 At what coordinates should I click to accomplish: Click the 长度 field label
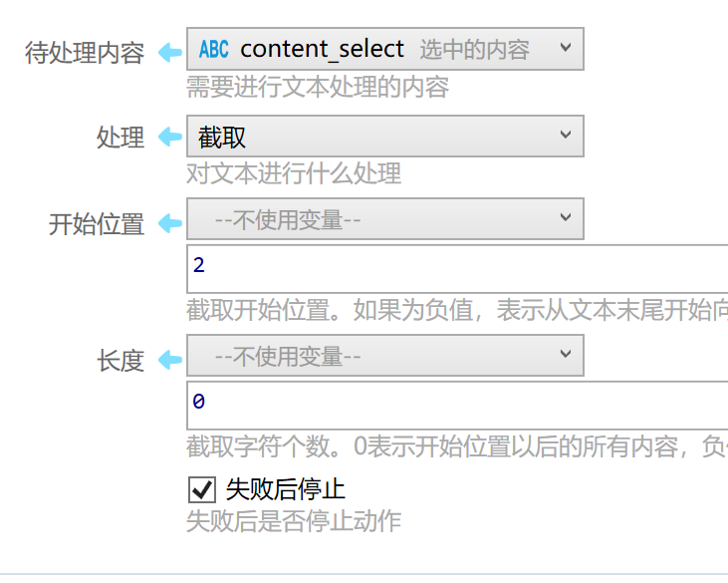pyautogui.click(x=121, y=361)
